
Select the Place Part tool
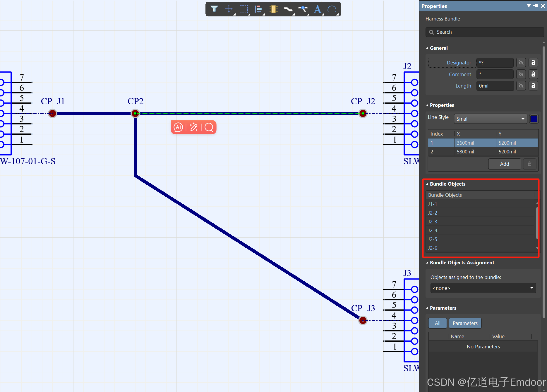(x=273, y=9)
